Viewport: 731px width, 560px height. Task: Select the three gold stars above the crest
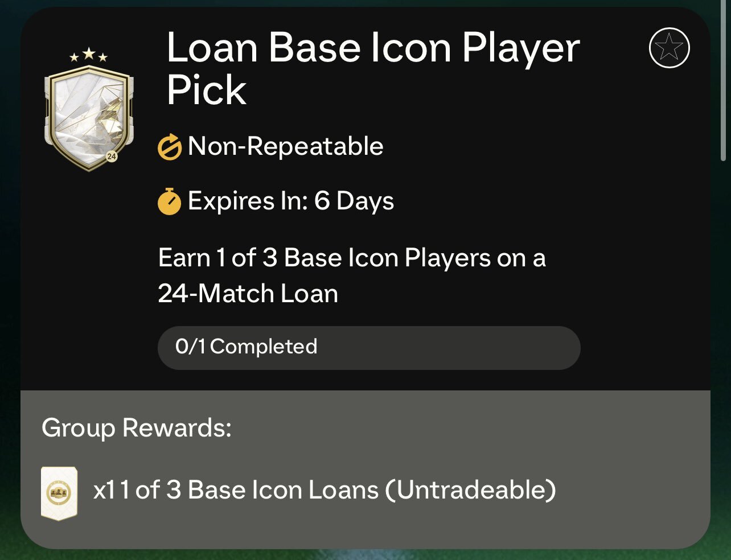[x=88, y=55]
